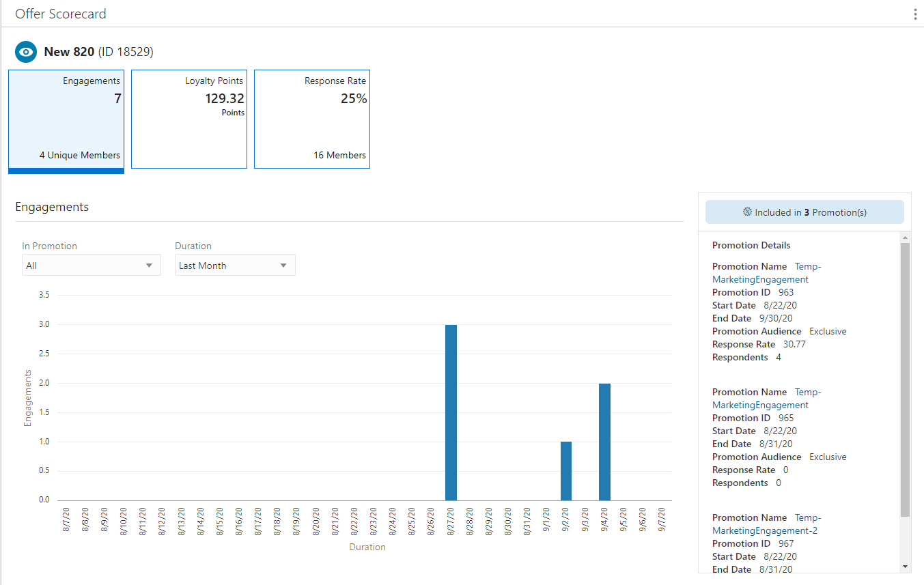Click the scrollbar down arrow in promotion panel
The image size is (924, 585).
pos(906,567)
